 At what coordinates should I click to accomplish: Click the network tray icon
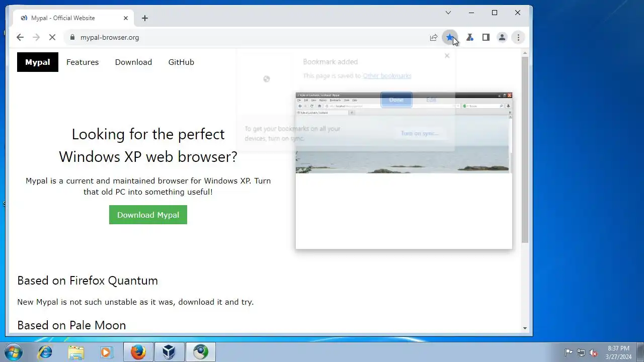tap(581, 352)
